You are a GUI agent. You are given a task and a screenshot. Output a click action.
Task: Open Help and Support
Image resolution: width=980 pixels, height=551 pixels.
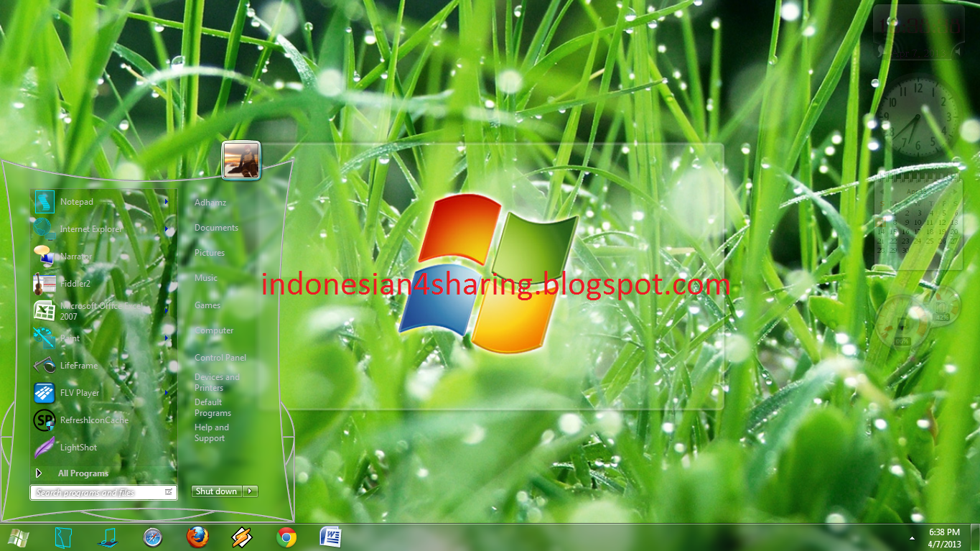tap(211, 432)
